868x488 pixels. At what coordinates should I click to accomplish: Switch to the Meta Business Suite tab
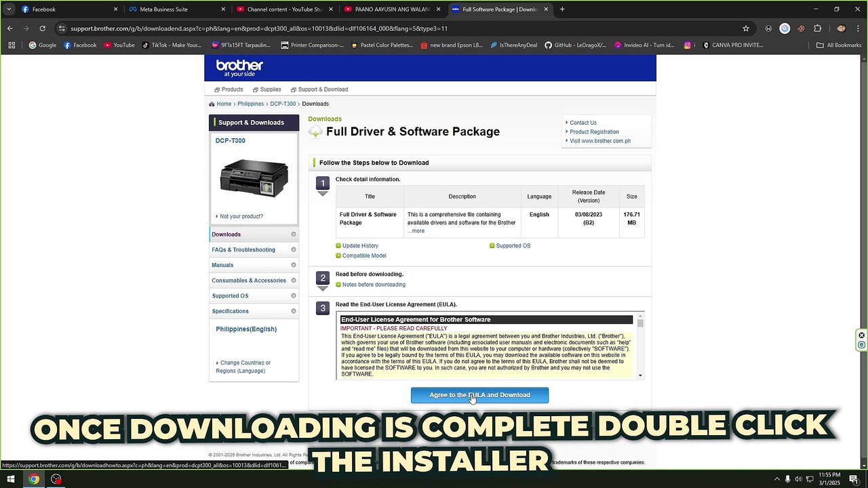[x=176, y=9]
